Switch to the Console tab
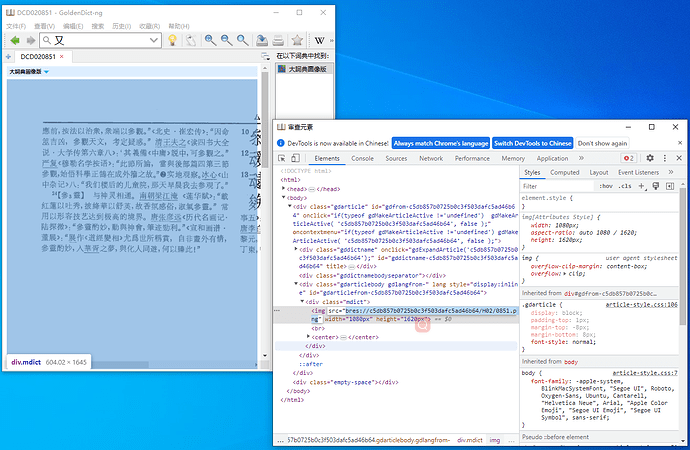 (x=362, y=158)
